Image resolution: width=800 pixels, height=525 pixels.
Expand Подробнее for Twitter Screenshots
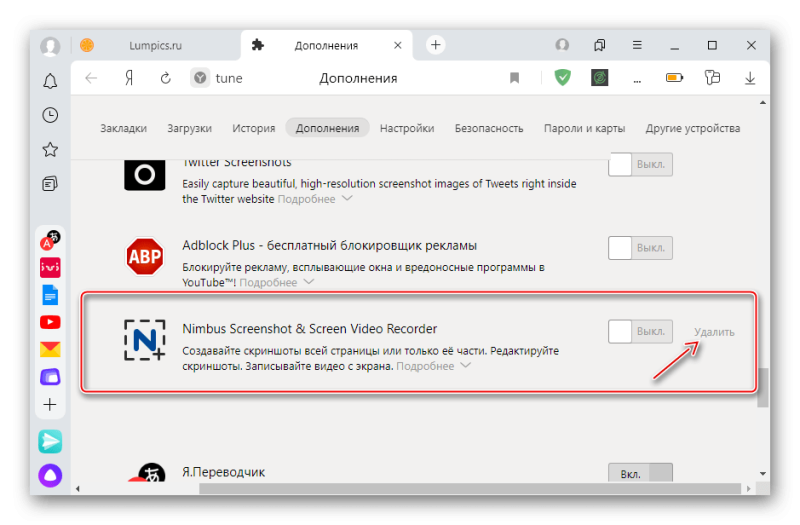pyautogui.click(x=315, y=199)
